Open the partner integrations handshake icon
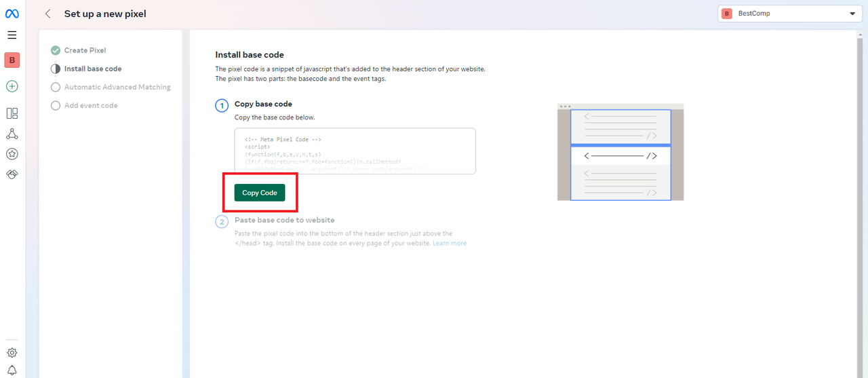Screen dimensions: 868x378 click(12, 174)
